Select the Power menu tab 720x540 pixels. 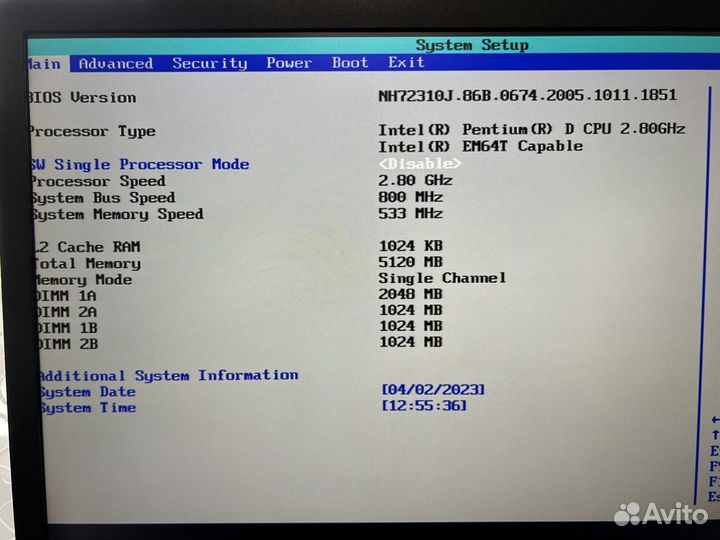pos(288,63)
